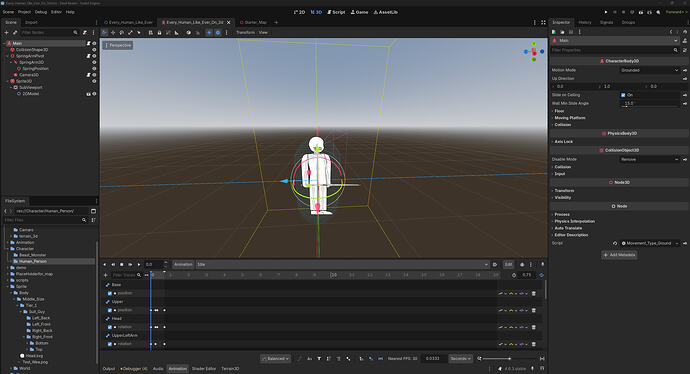The width and height of the screenshot is (690, 374).
Task: Disable the UpperLeftArm rotation track checkbox
Action: coord(110,344)
